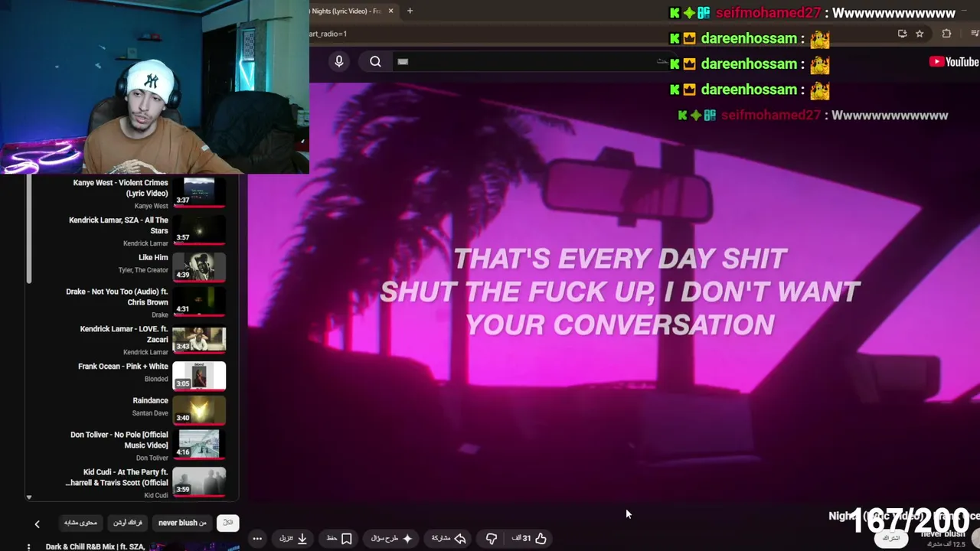Close the Nights (Lyric Video) tab
This screenshot has width=980, height=551.
click(390, 11)
